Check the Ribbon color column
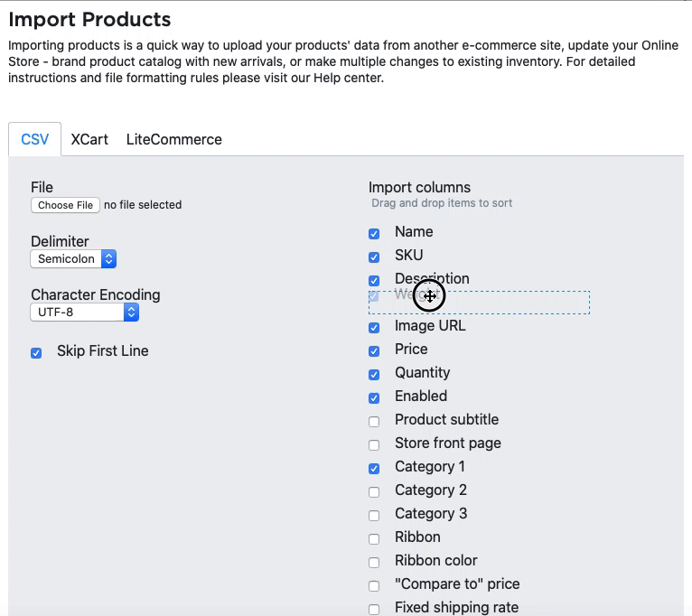Screen dimensions: 692x616 tap(374, 563)
